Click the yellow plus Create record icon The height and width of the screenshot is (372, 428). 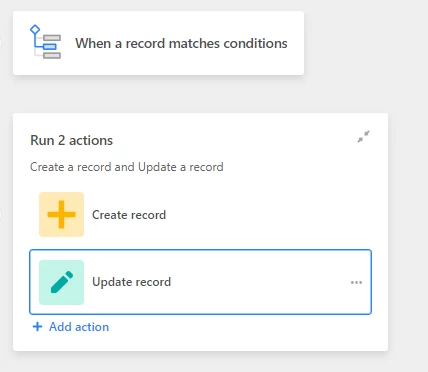click(x=61, y=214)
